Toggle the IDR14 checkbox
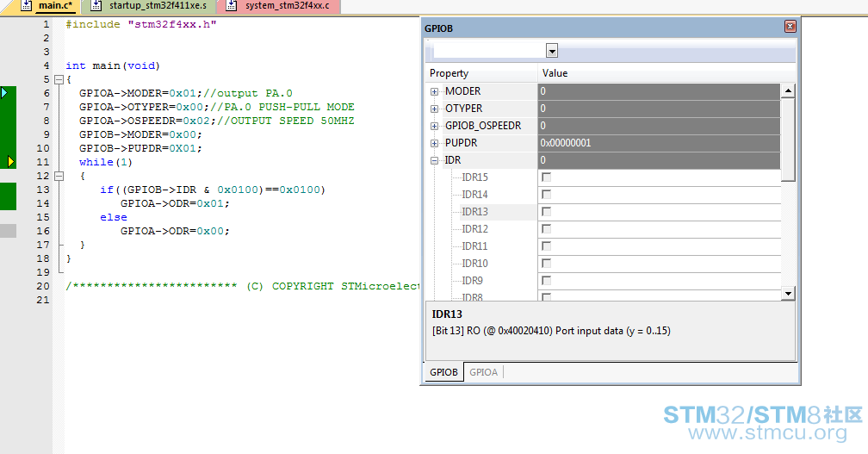 (x=546, y=195)
